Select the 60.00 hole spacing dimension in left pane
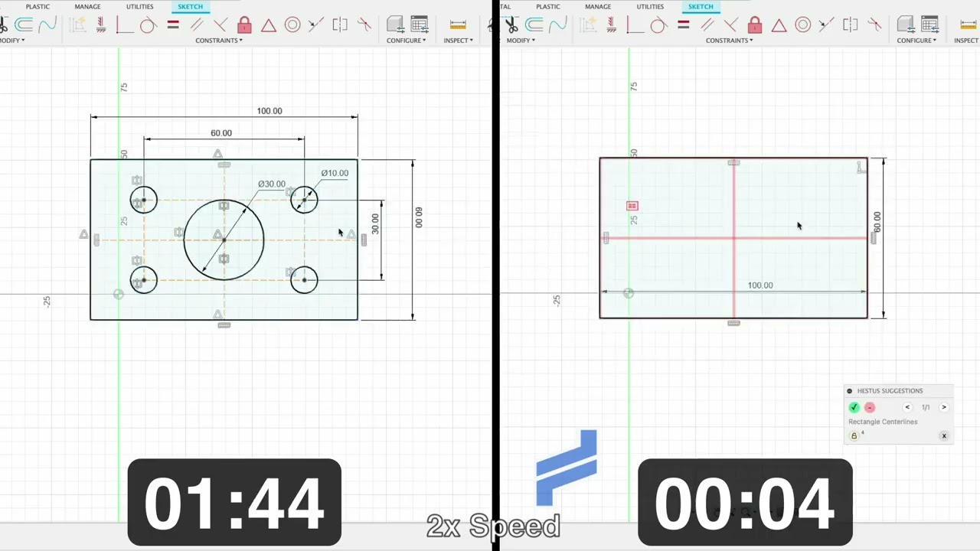Screen dimensions: 980x551 (221, 133)
